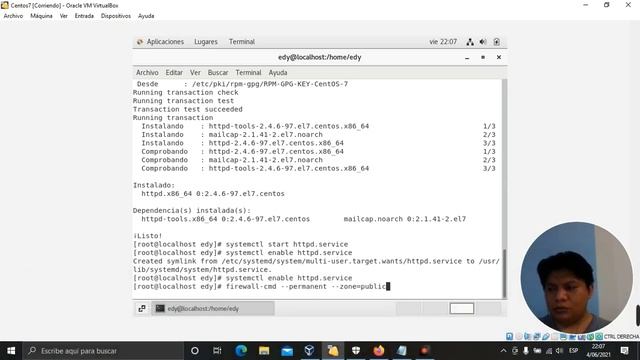This screenshot has width=640, height=360.
Task: Minimize the edy@localhost terminal window
Action: click(467, 58)
